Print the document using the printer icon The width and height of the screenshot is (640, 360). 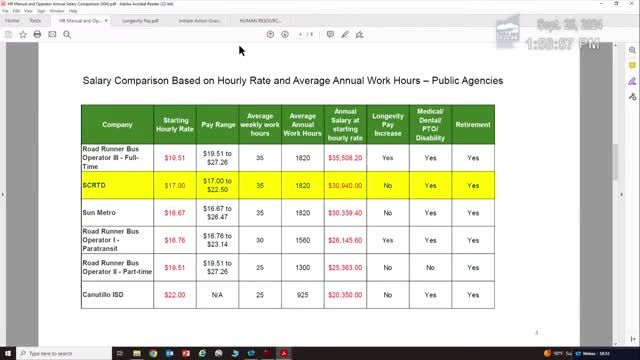tap(37, 35)
